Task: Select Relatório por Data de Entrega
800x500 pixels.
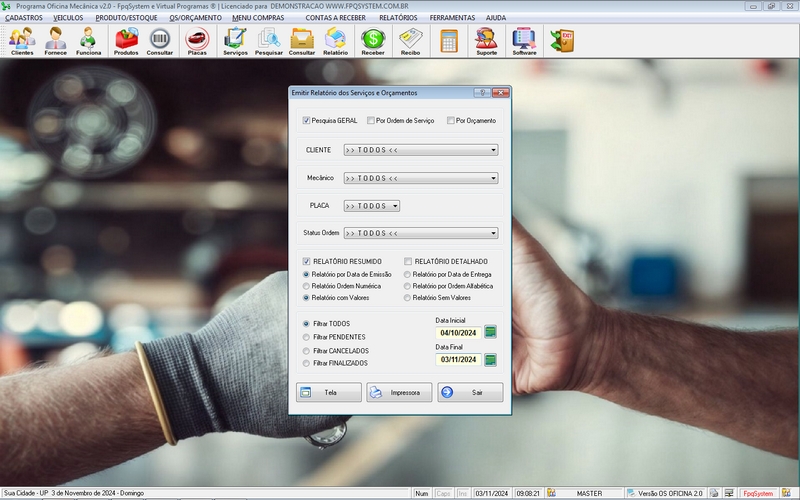Action: click(x=407, y=274)
